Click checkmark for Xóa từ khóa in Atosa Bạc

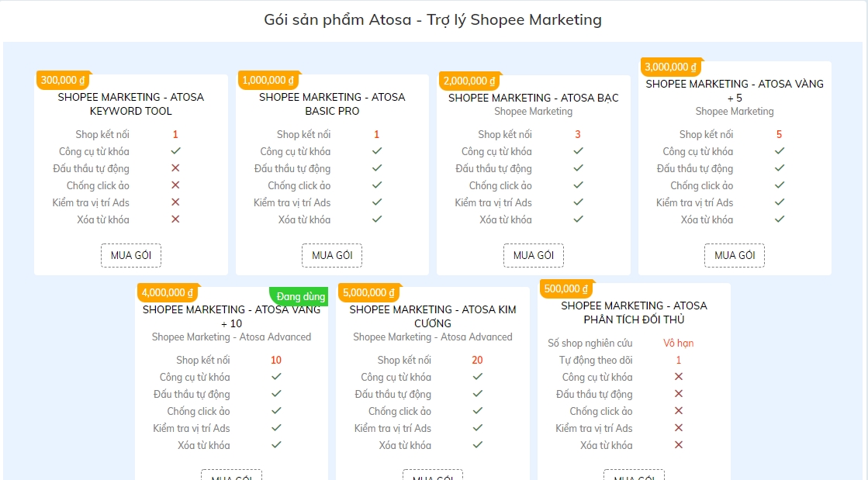point(578,219)
